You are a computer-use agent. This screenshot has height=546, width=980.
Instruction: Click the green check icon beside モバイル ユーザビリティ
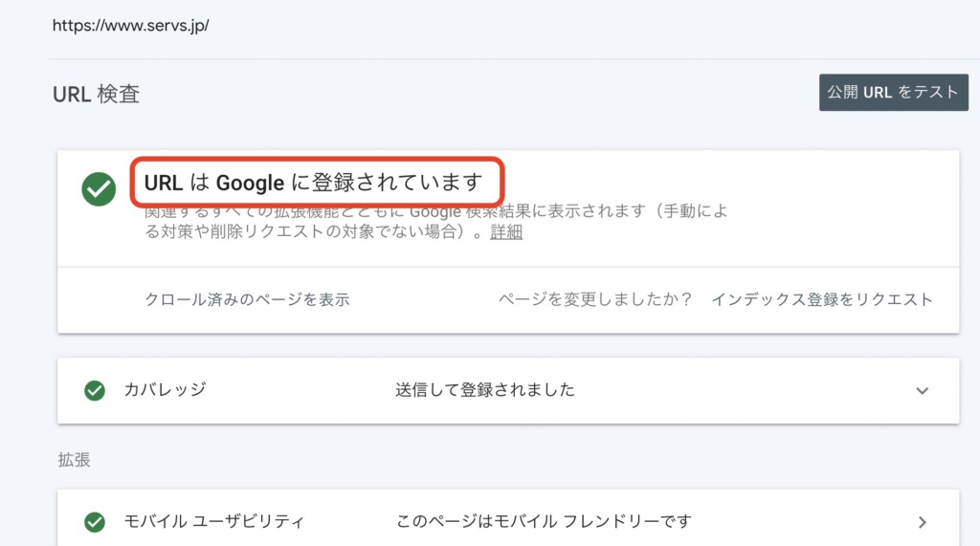(95, 522)
